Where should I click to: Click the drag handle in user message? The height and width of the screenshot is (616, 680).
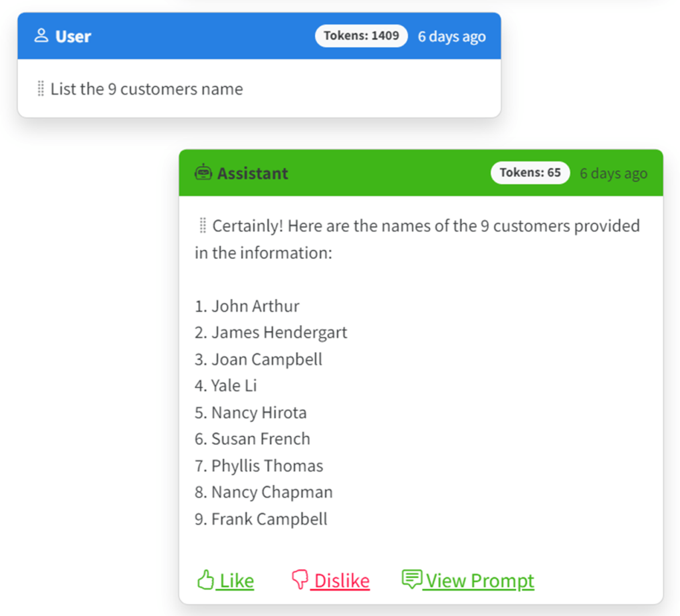41,89
